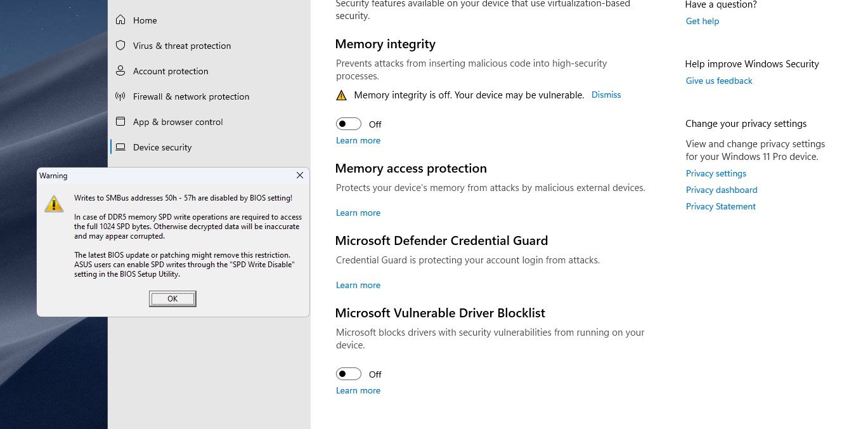Screen dimensions: 868x429
Task: Click the Virus & threat protection shield icon
Action: [x=120, y=46]
